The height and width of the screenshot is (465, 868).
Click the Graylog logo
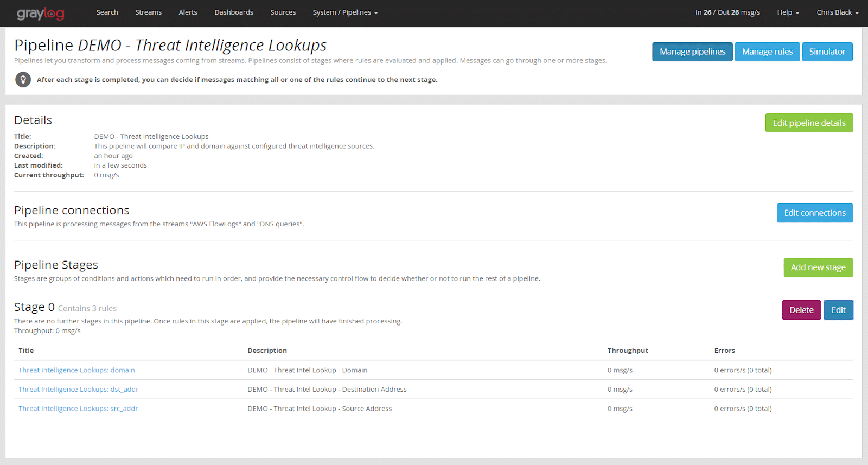40,13
